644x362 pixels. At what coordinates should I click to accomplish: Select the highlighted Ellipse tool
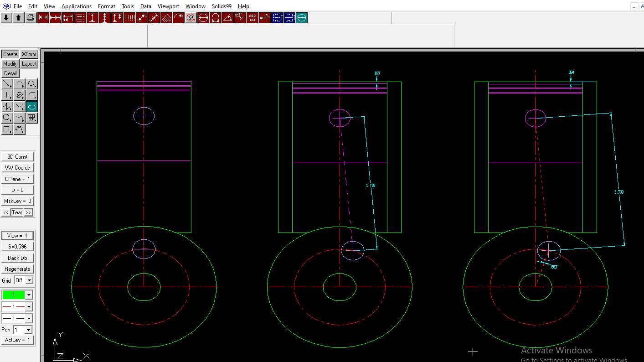(31, 106)
